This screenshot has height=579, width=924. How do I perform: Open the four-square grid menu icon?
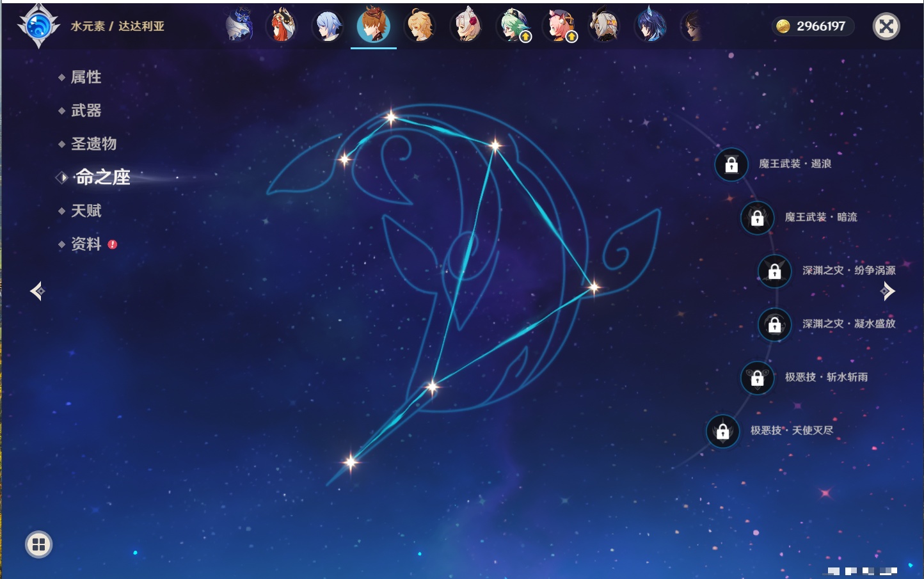(38, 544)
